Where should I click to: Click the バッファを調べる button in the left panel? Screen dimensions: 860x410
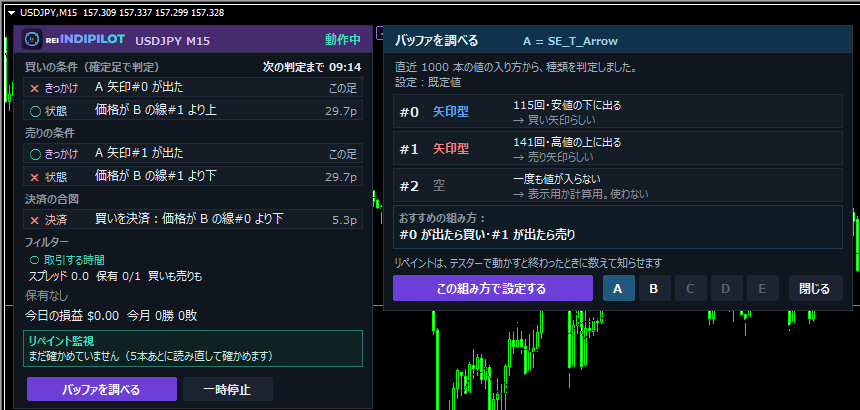tap(101, 389)
